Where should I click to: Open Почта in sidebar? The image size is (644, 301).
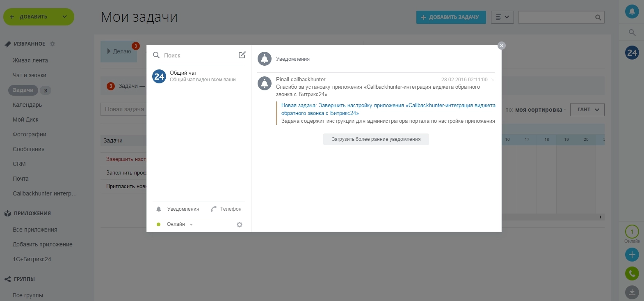(21, 179)
